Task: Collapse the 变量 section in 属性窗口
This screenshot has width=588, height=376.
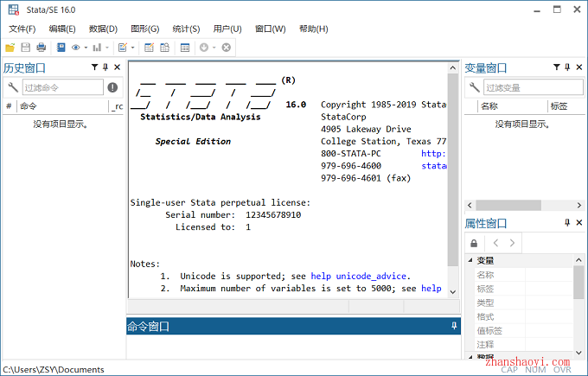Action: click(x=470, y=260)
